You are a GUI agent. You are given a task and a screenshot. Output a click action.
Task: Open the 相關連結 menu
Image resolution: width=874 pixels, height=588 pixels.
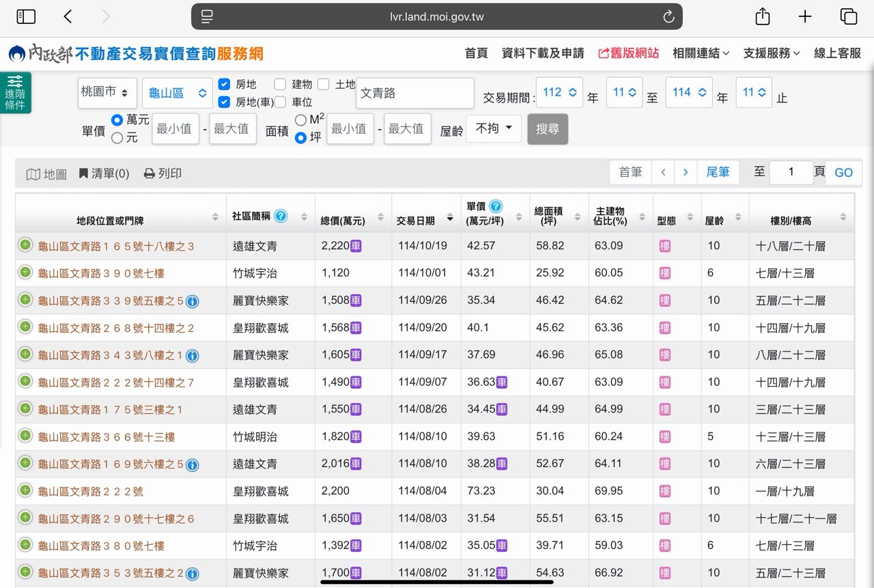(701, 53)
